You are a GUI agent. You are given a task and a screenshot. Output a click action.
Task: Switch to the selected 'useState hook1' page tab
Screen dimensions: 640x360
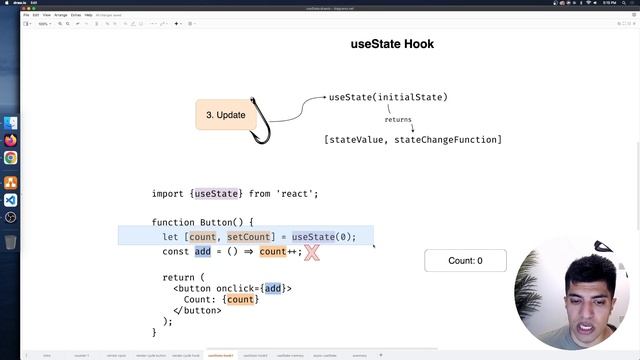point(220,356)
